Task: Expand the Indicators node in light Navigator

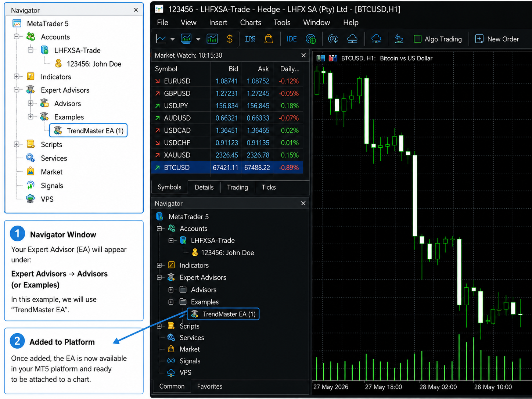Action: pyautogui.click(x=17, y=77)
